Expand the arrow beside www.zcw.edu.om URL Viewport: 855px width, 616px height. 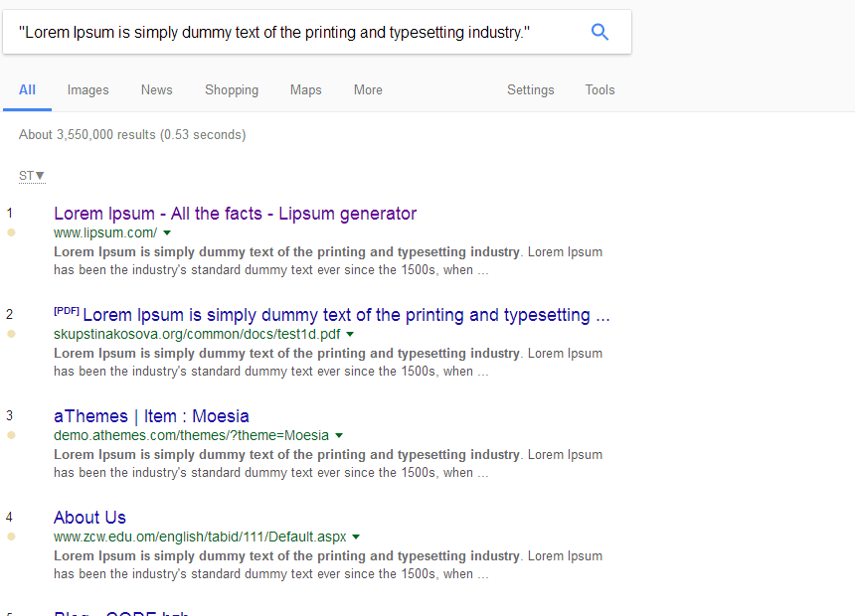tap(356, 537)
